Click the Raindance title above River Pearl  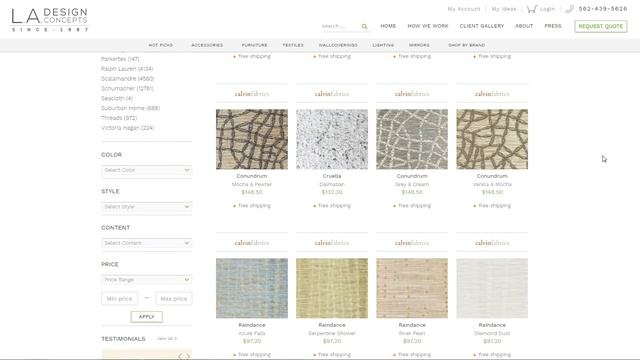[412, 325]
